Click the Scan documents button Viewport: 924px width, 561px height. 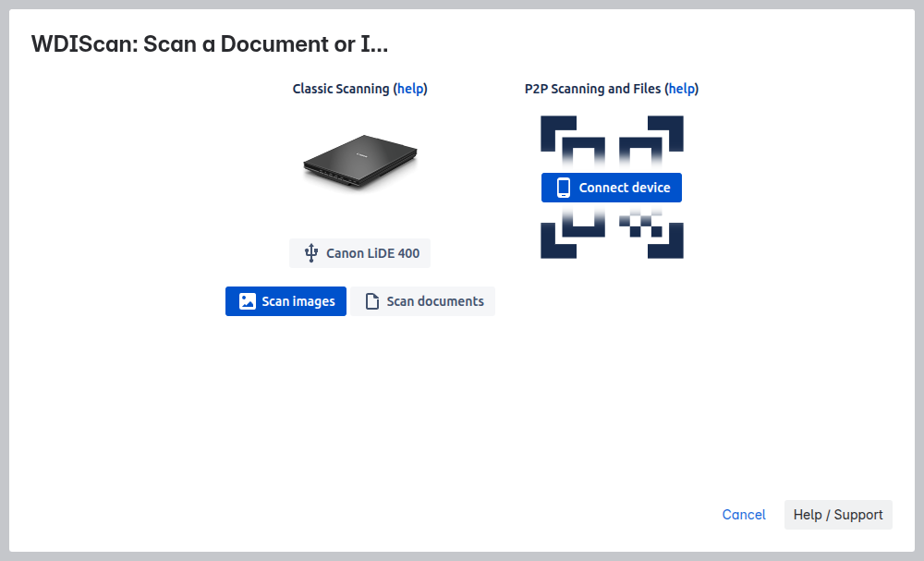(422, 301)
